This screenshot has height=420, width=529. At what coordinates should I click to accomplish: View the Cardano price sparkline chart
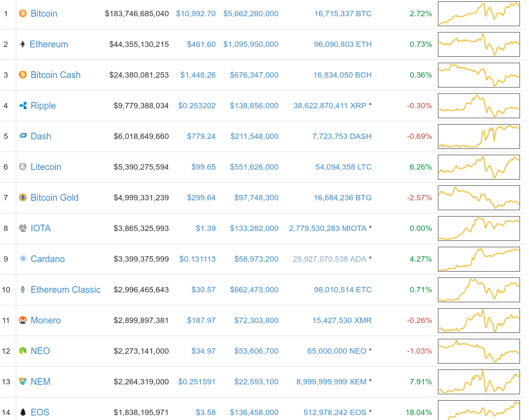click(479, 259)
